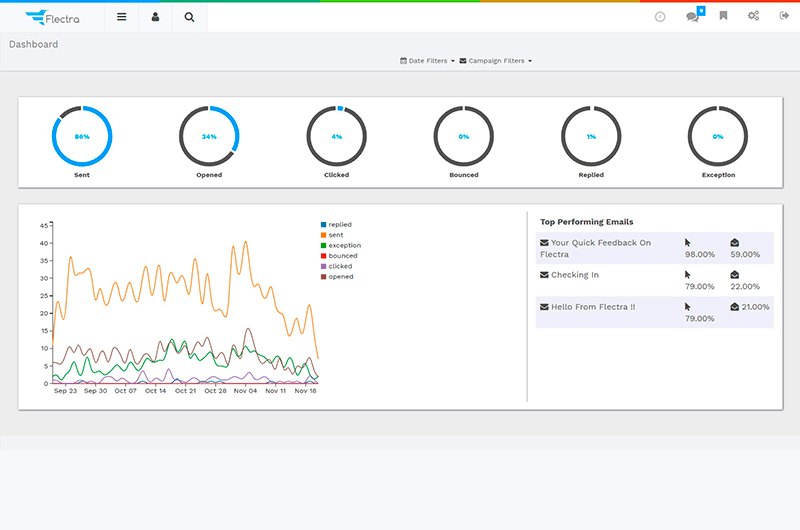Click the user profile icon
800x530 pixels.
pyautogui.click(x=155, y=17)
